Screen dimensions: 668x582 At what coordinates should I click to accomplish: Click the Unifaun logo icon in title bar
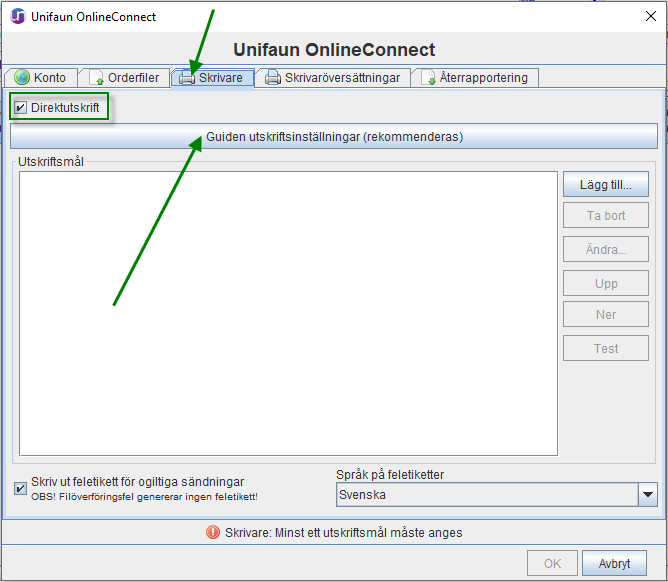pos(17,17)
